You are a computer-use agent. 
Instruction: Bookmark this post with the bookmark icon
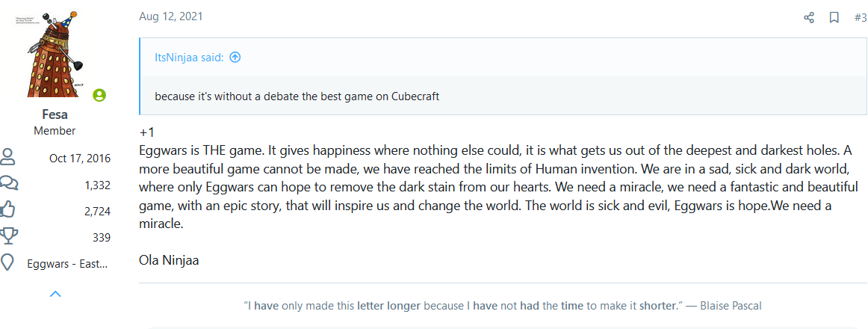click(x=834, y=18)
